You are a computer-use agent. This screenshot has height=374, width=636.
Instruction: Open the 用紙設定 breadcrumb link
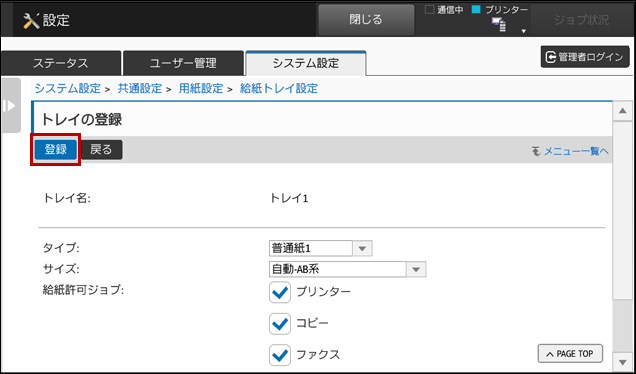[201, 88]
